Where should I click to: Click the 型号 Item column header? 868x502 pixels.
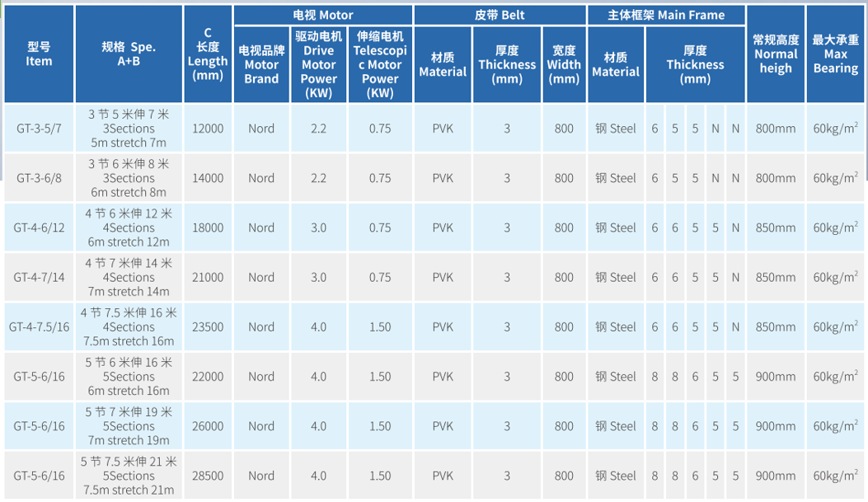click(x=39, y=54)
